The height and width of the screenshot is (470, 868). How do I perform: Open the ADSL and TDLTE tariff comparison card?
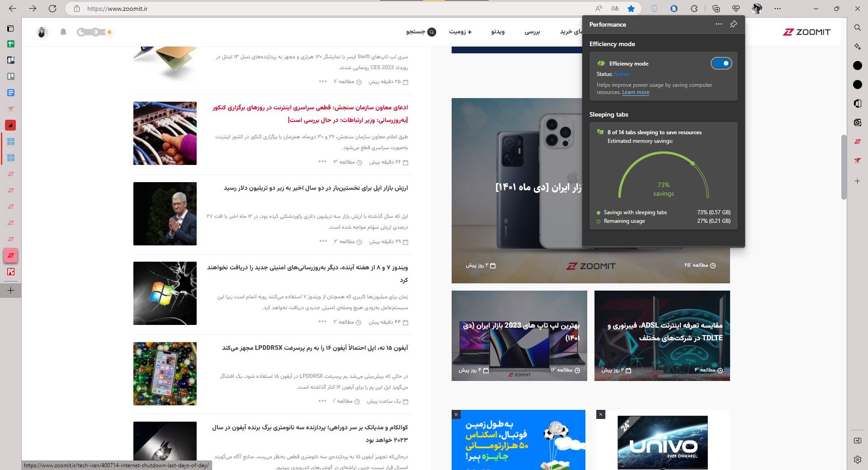click(x=662, y=336)
